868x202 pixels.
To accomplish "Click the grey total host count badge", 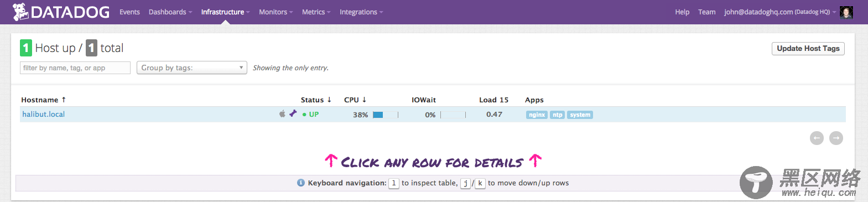I will [x=91, y=48].
